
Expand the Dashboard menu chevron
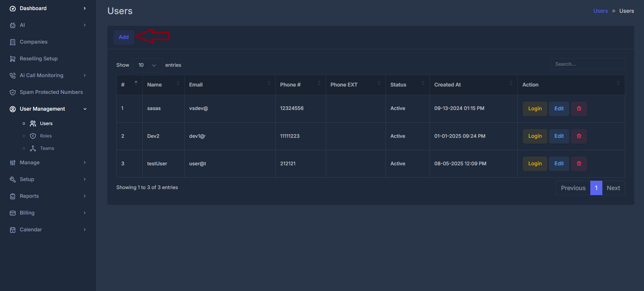[x=85, y=8]
